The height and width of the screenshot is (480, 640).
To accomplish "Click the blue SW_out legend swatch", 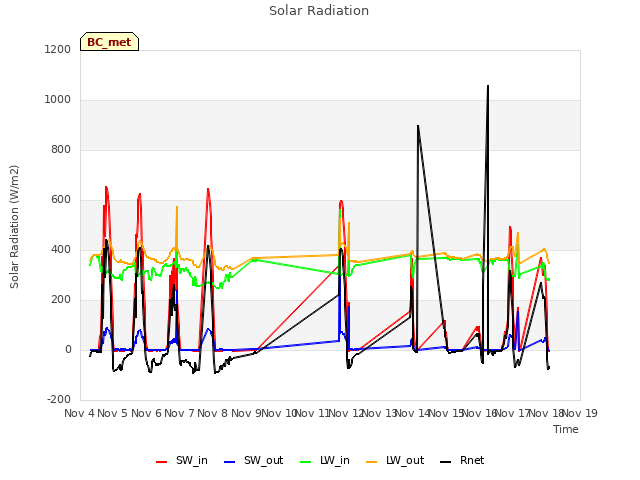I will 230,462.
